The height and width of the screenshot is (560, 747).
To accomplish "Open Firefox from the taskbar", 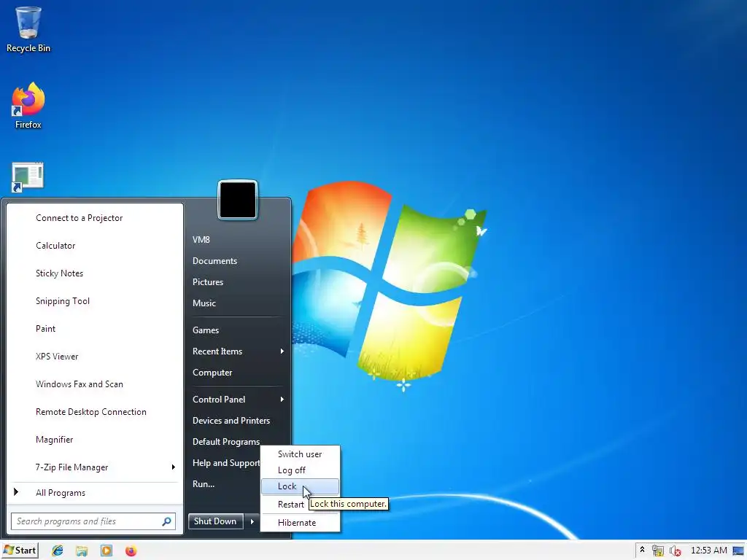I will click(131, 551).
